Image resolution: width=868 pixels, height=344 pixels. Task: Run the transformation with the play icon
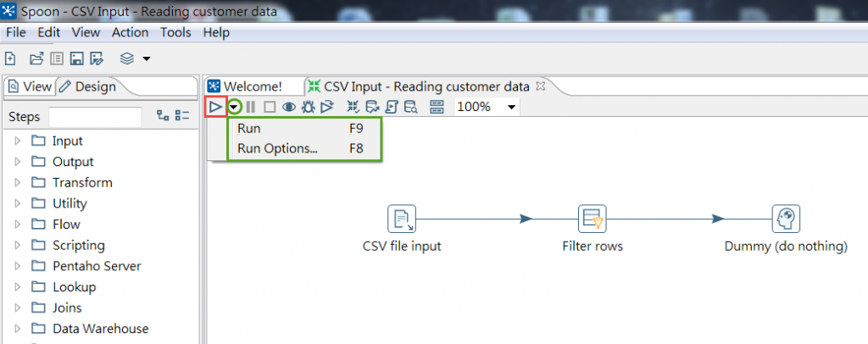tap(215, 106)
